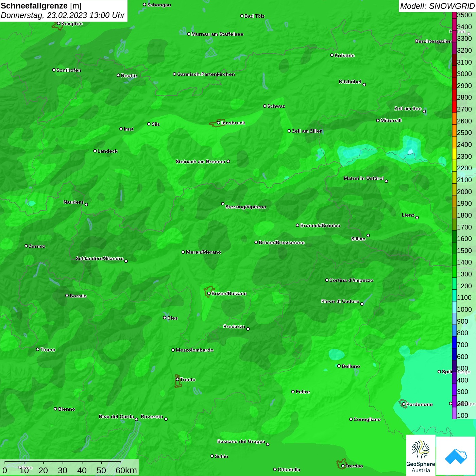
Task: Click the Schlanders/Silandro label
Action: tap(100, 258)
